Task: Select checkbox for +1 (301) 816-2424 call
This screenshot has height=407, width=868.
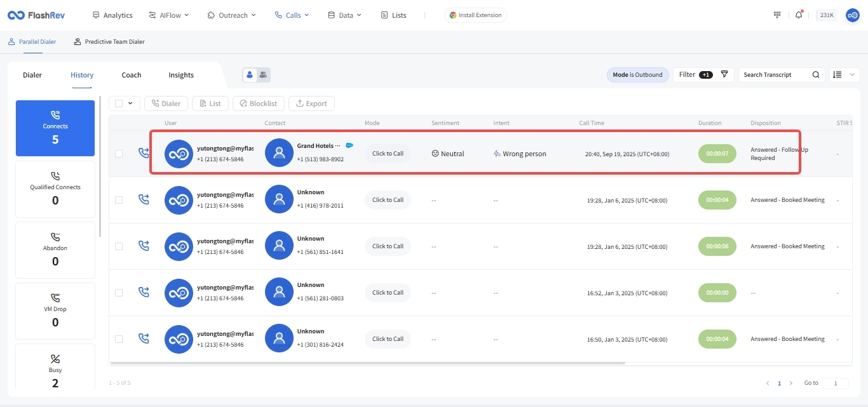Action: tap(119, 339)
